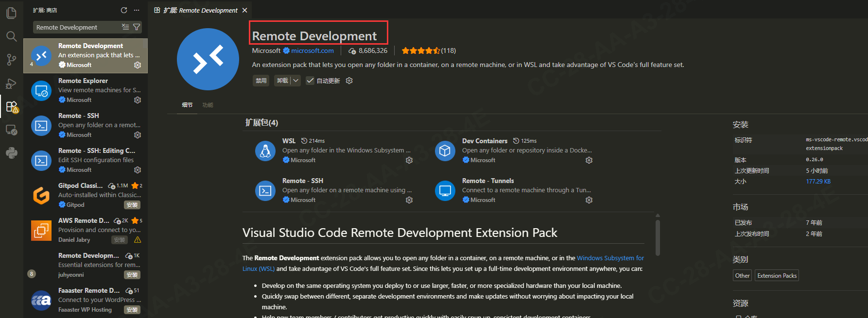The image size is (868, 318).
Task: Open gear for WSL pack extension
Action: point(409,160)
